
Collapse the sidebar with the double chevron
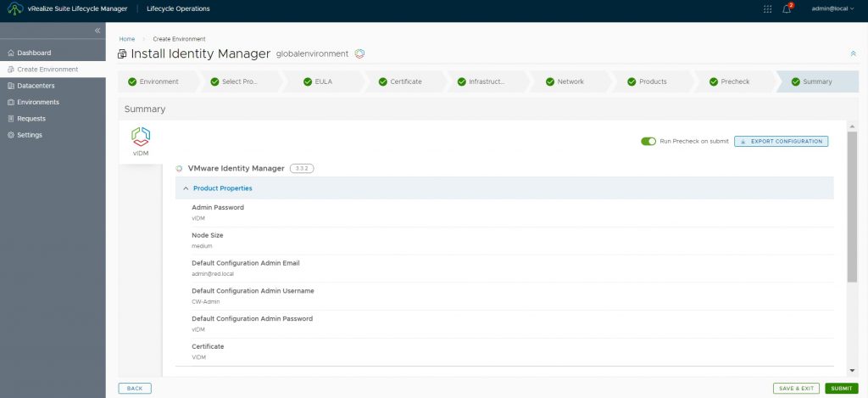click(x=97, y=31)
